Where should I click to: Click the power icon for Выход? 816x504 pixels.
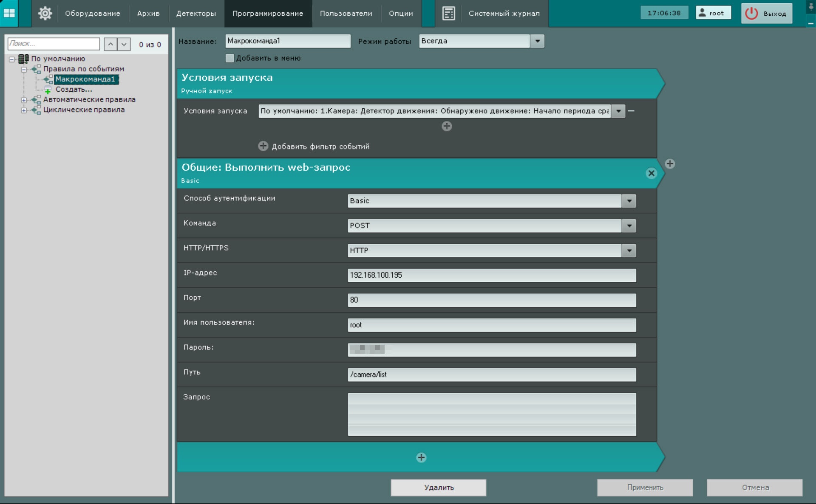point(751,13)
